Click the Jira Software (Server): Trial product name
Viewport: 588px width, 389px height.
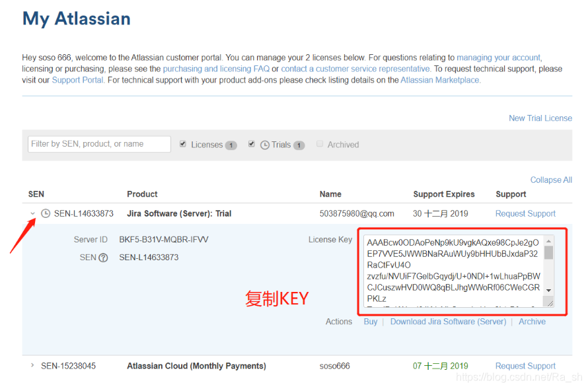(x=179, y=213)
